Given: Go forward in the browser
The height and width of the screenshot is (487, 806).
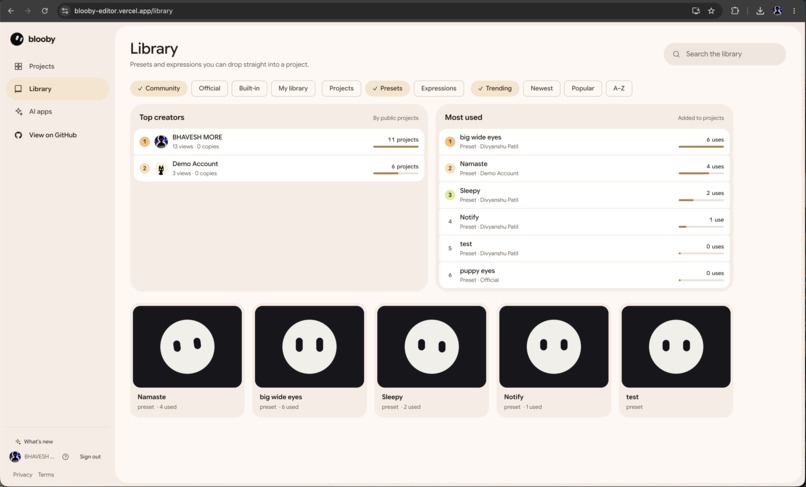Looking at the screenshot, I should pos(28,11).
